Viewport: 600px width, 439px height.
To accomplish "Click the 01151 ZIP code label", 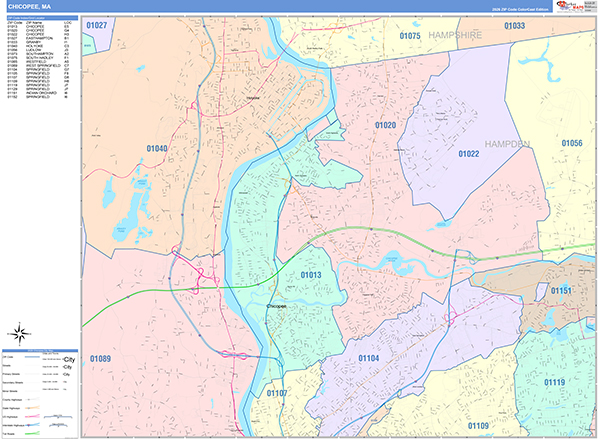I will 562,290.
